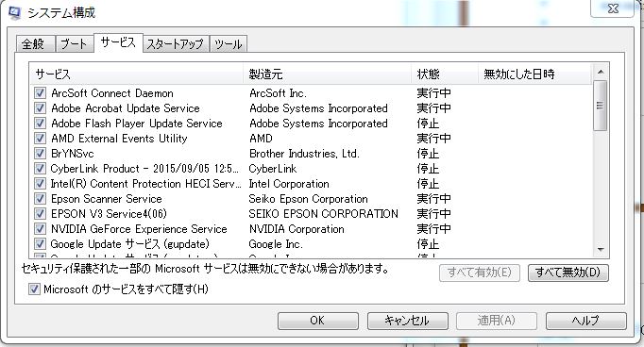Toggle the BrYNSvc service checkbox
Image resolution: width=644 pixels, height=347 pixels.
[x=40, y=154]
